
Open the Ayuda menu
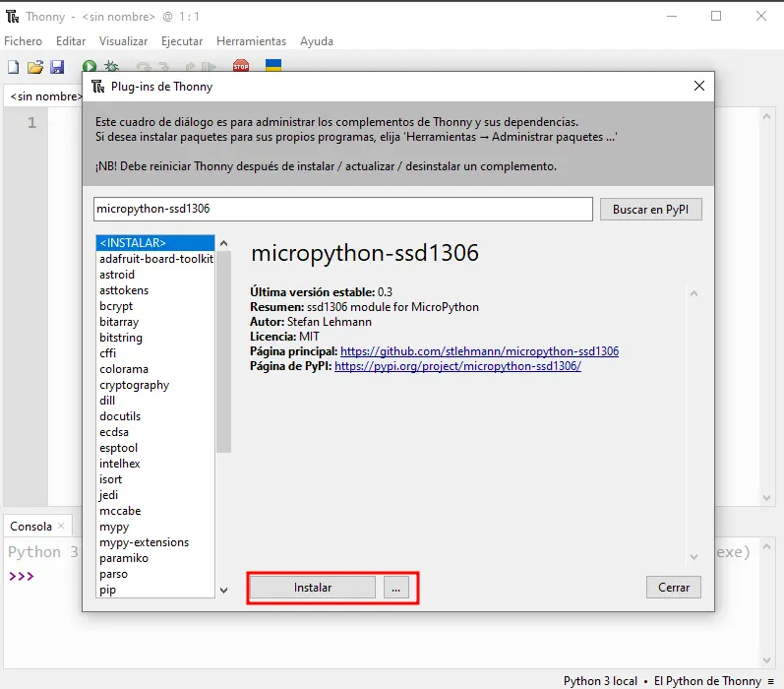317,41
